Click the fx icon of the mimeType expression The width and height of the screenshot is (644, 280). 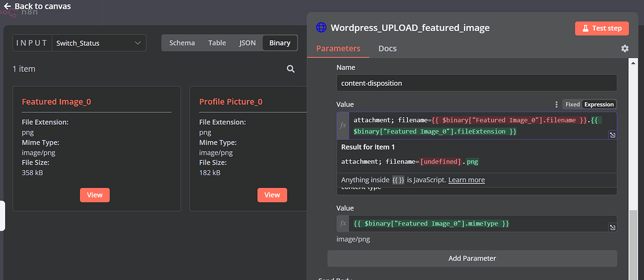343,224
